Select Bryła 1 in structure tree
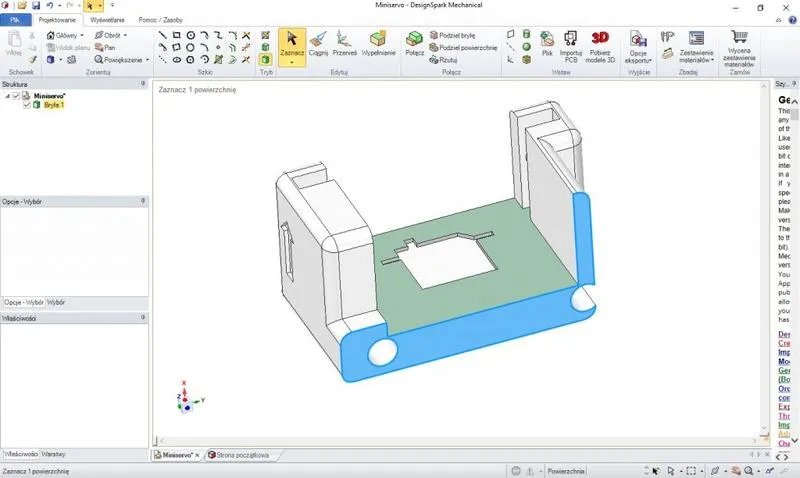The width and height of the screenshot is (800, 478). coord(54,105)
